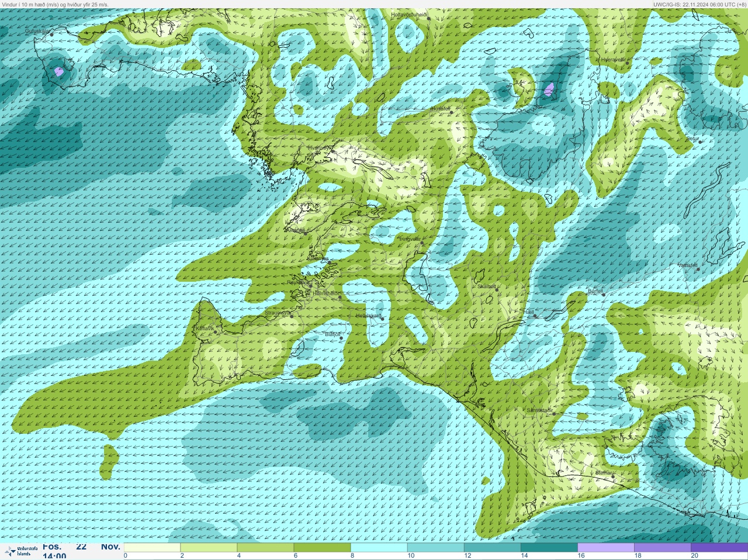Click the Hæll station marker
The height and width of the screenshot is (560, 748).
click(x=535, y=316)
